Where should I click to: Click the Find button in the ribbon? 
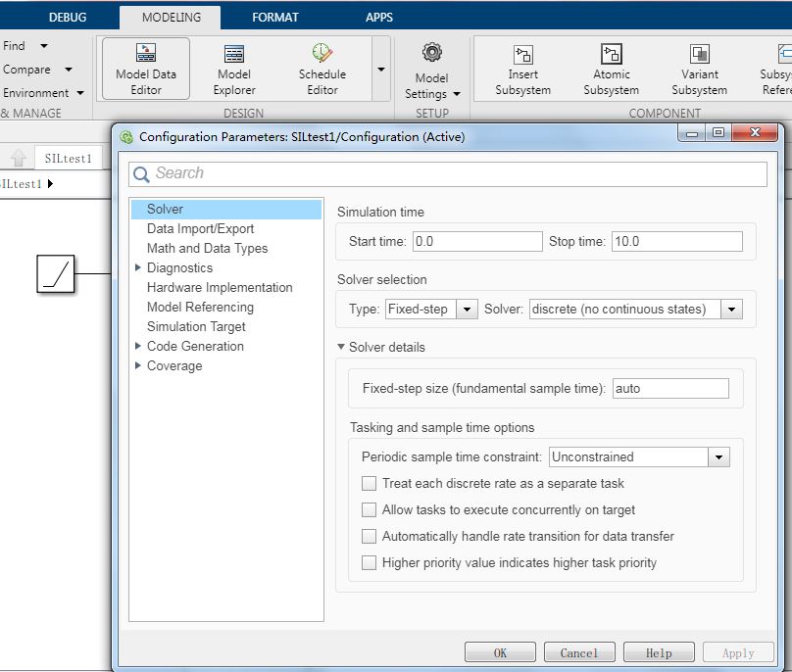[x=14, y=46]
